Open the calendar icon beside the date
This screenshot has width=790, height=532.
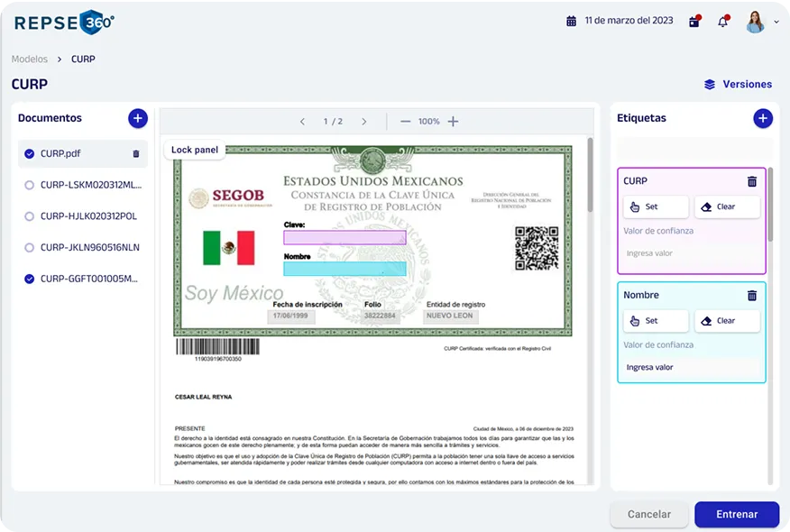tap(571, 21)
